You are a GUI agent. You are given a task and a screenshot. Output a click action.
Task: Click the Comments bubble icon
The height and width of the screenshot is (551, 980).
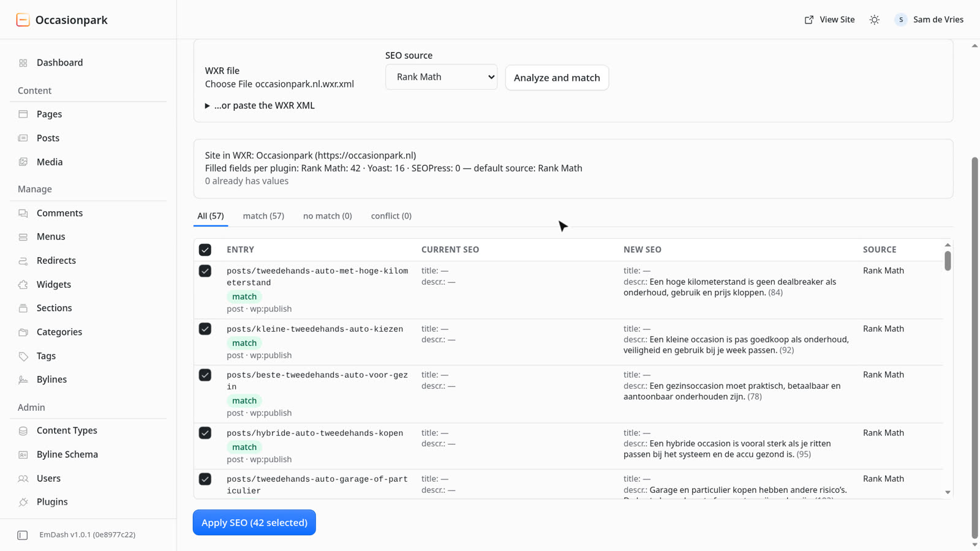pyautogui.click(x=23, y=213)
